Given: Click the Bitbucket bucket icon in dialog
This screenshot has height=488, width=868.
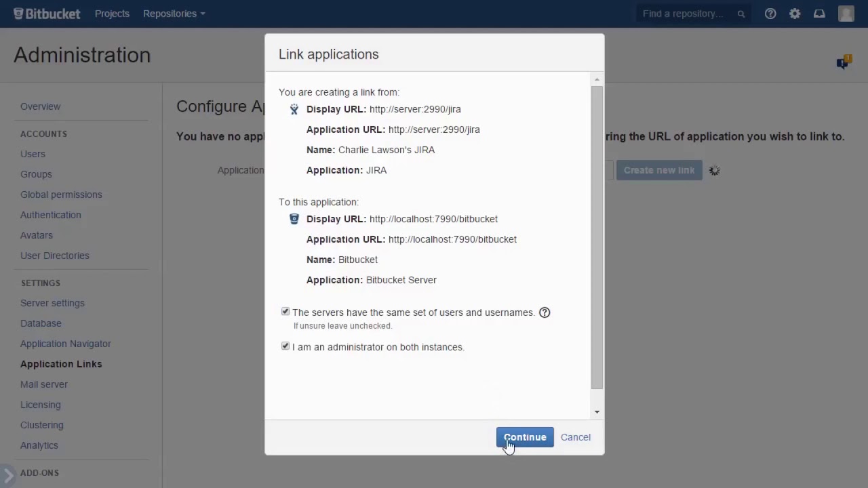Looking at the screenshot, I should tap(294, 219).
